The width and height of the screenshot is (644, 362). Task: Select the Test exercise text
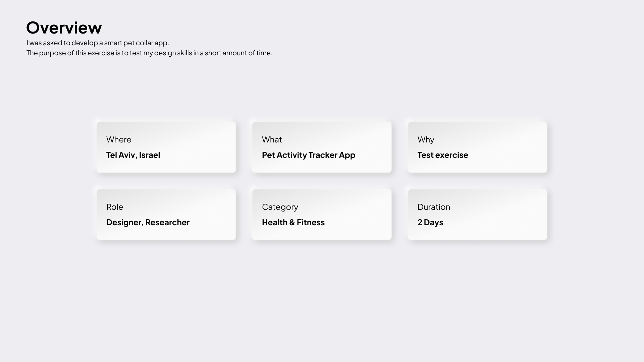pos(442,155)
